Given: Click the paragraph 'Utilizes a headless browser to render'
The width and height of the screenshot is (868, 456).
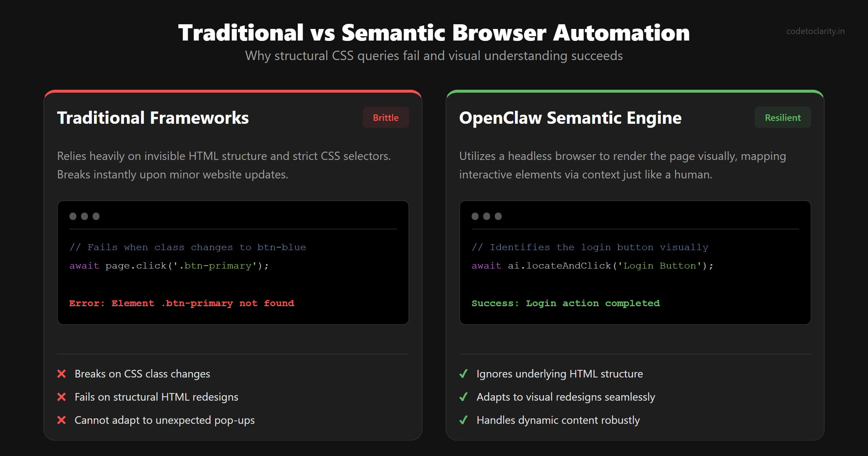Looking at the screenshot, I should [623, 165].
